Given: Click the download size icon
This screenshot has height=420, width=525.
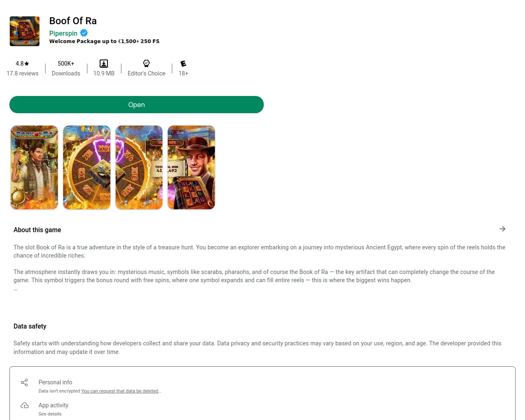Looking at the screenshot, I should pyautogui.click(x=104, y=64).
